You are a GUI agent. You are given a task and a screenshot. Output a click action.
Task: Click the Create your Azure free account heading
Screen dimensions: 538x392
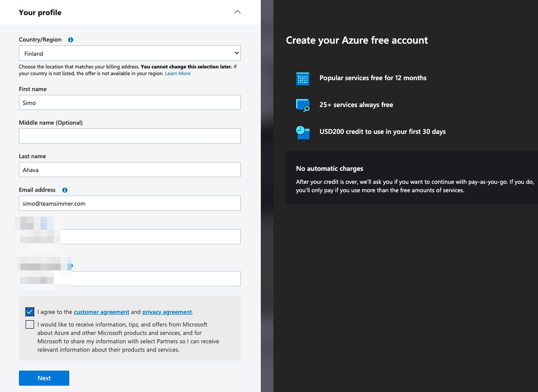click(x=357, y=40)
